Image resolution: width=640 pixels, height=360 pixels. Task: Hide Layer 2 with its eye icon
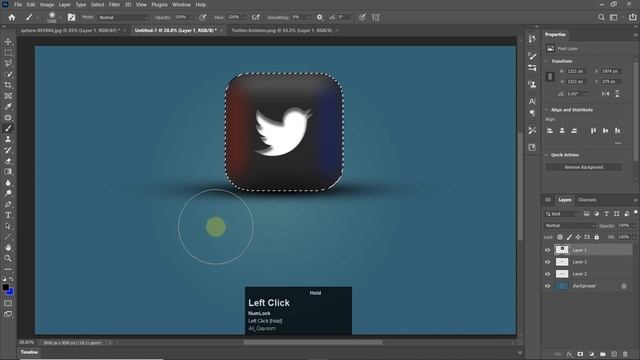tap(548, 274)
